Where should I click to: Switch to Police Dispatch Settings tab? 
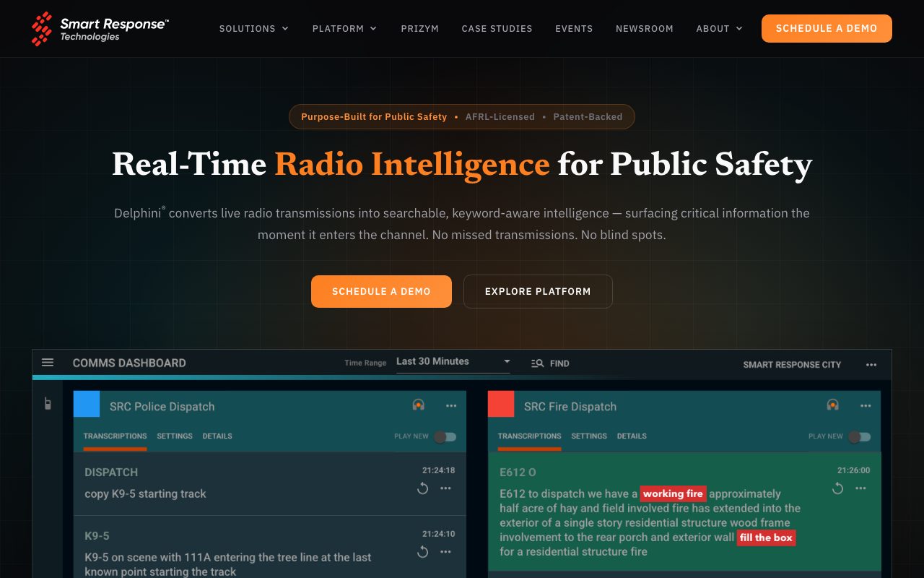point(175,436)
